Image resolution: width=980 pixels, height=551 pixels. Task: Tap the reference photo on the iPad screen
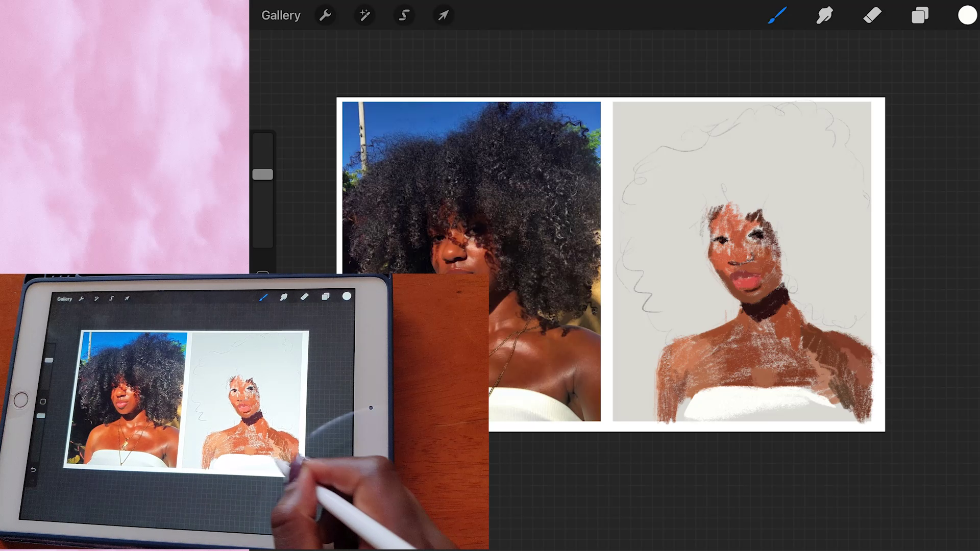click(128, 399)
